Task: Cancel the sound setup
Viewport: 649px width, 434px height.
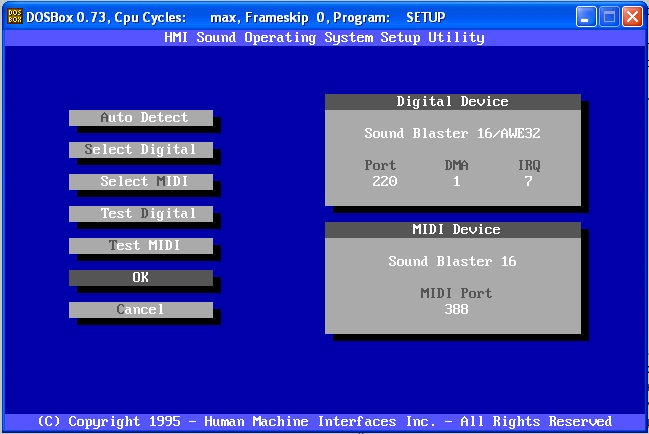Action: 141,309
